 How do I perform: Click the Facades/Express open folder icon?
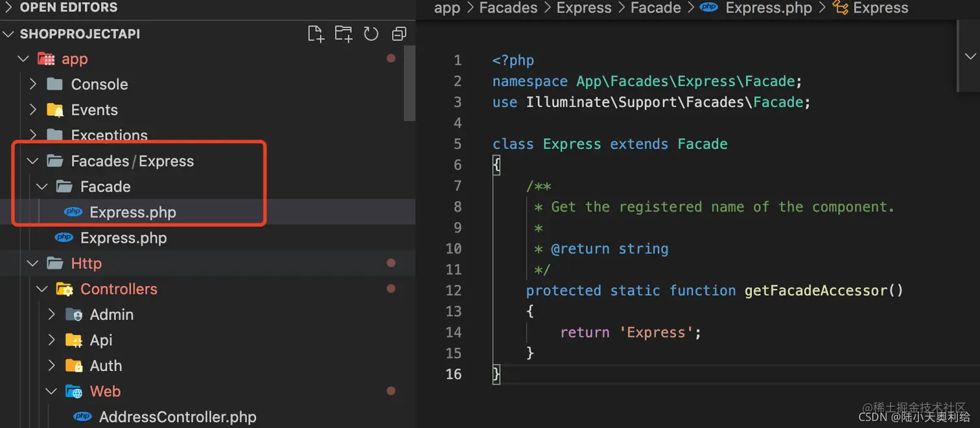pos(55,161)
